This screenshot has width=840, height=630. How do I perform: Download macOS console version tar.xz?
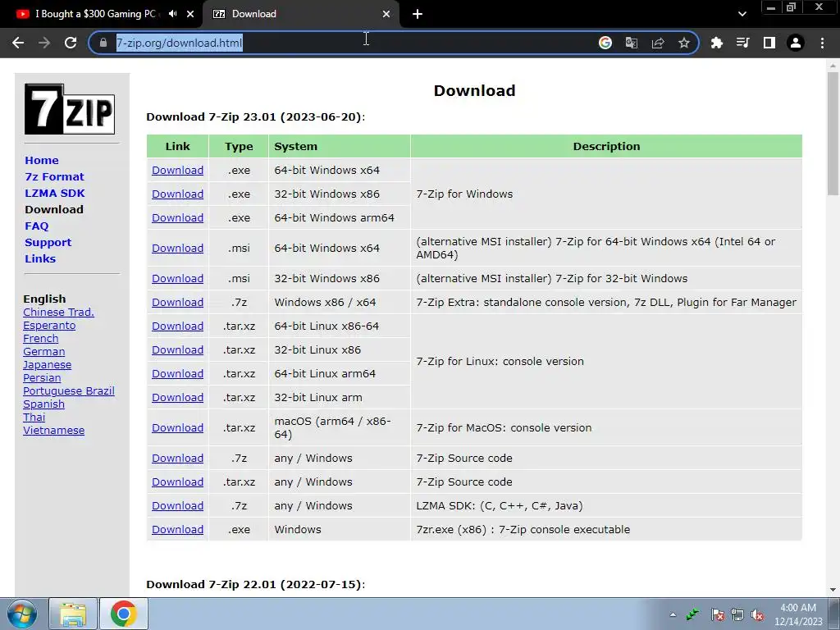177,428
